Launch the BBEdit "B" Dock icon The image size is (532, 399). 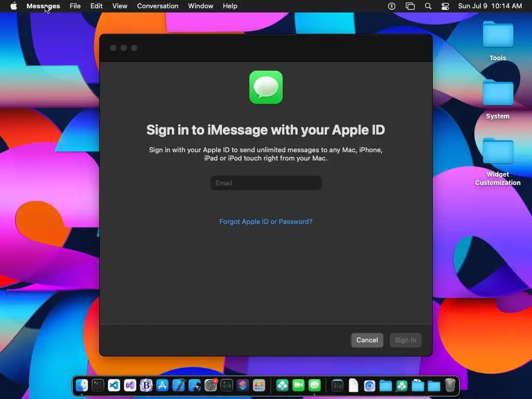(x=146, y=385)
